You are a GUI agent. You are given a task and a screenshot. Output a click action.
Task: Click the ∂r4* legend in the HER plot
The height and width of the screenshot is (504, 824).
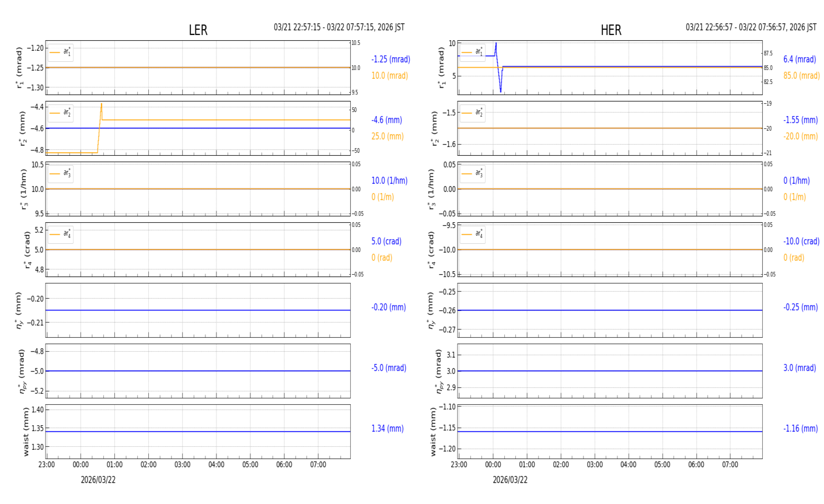point(473,234)
